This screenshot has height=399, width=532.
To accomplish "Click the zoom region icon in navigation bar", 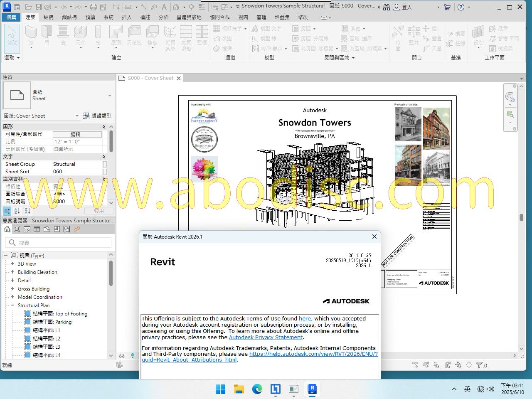I will click(x=510, y=114).
